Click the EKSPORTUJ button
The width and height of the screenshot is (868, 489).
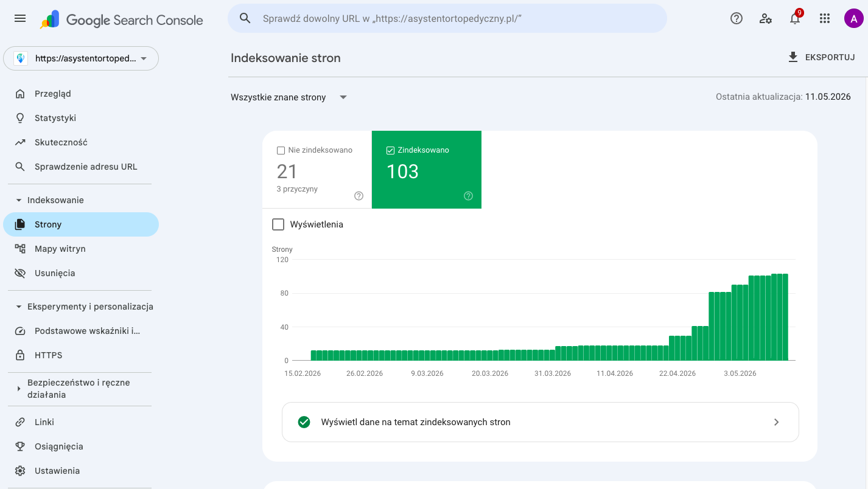tap(821, 57)
